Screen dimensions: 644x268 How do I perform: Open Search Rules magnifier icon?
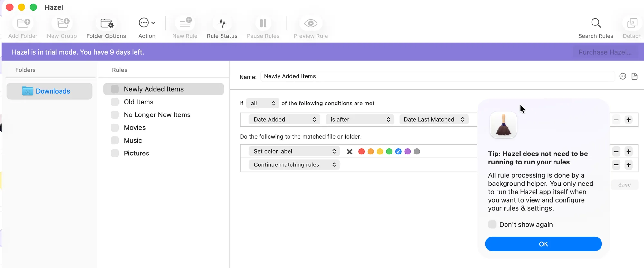point(596,23)
